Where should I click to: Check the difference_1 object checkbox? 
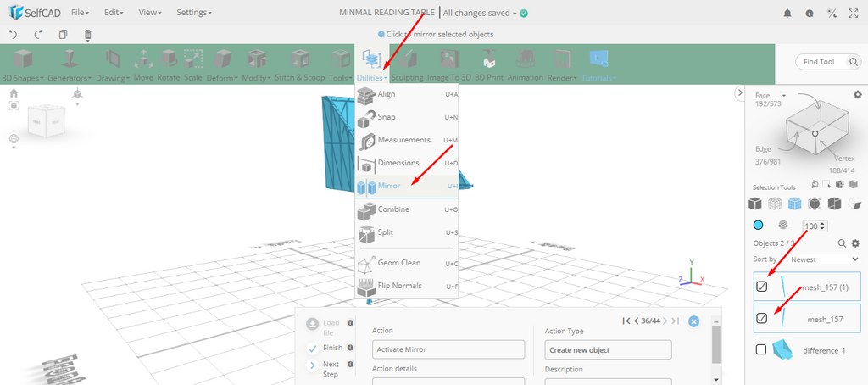tap(761, 349)
